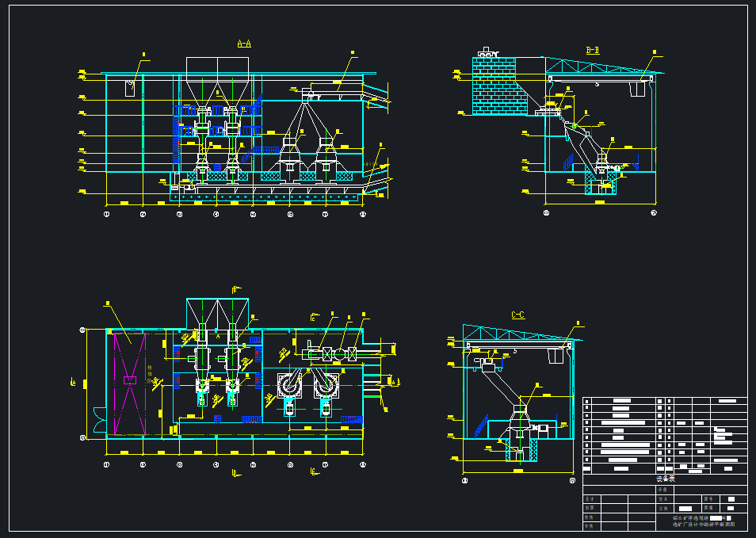Select the drawing name text 选矿厂设计中细碎平断面图

click(704, 524)
